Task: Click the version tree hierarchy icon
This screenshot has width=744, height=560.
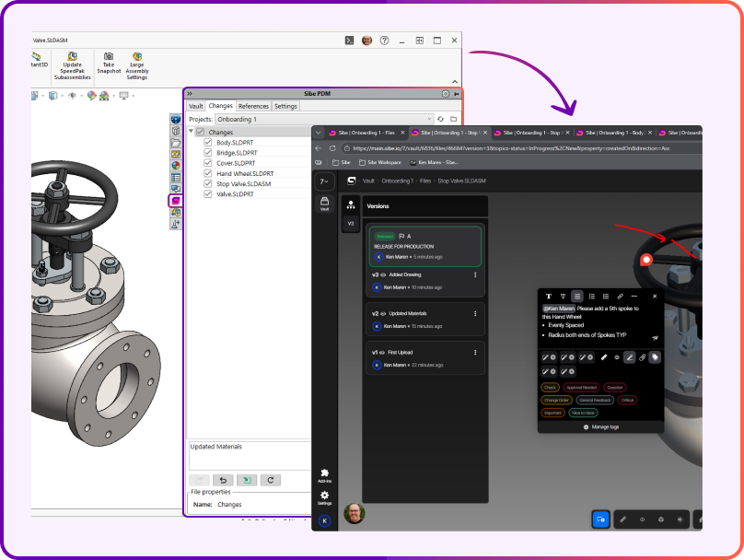Action: 351,205
